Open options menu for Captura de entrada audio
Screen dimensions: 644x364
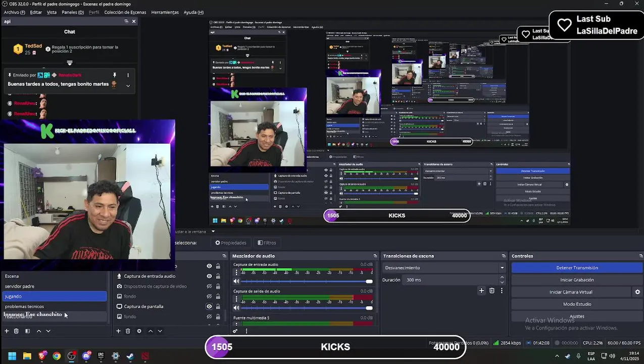[x=236, y=272]
